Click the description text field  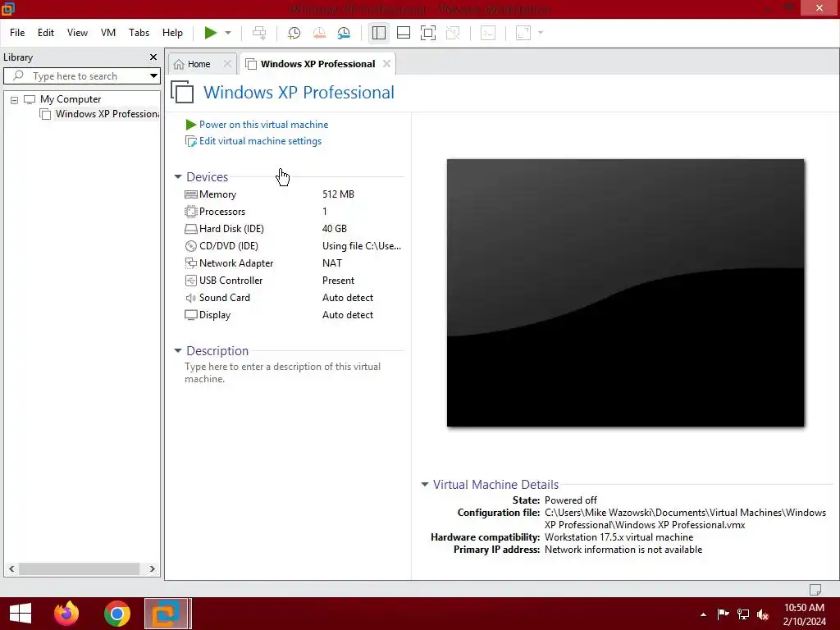283,372
